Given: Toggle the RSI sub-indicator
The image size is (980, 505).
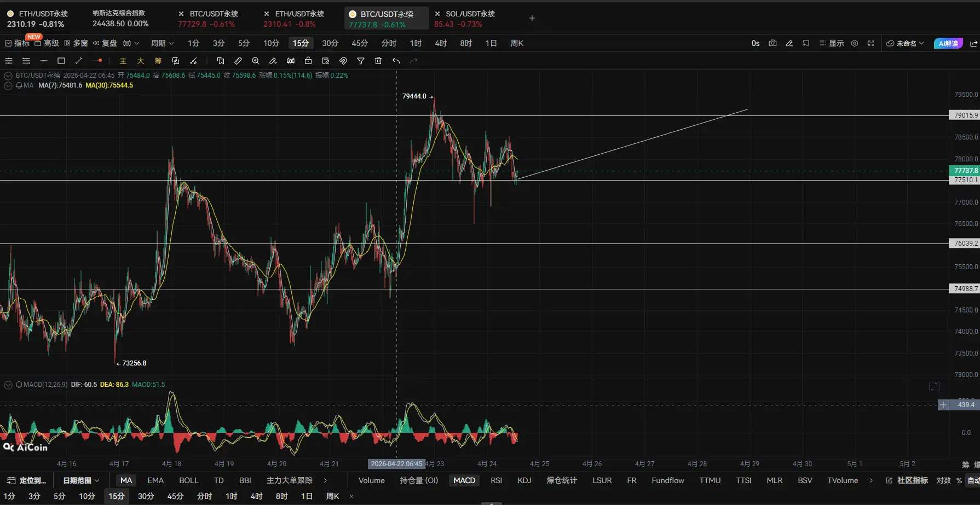Looking at the screenshot, I should click(496, 480).
